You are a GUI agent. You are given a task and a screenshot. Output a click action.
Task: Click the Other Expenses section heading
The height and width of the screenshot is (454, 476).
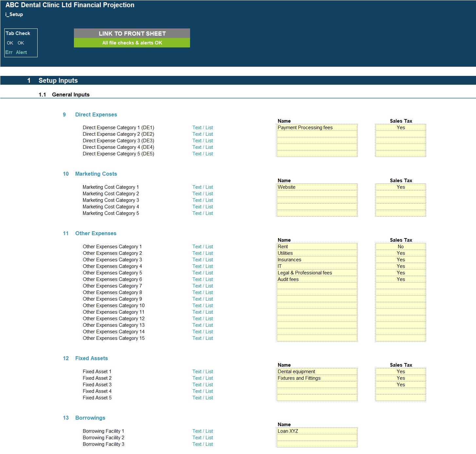coord(96,233)
